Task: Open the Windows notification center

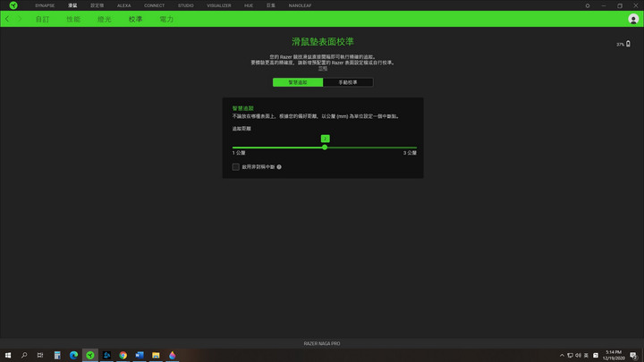Action: click(633, 356)
